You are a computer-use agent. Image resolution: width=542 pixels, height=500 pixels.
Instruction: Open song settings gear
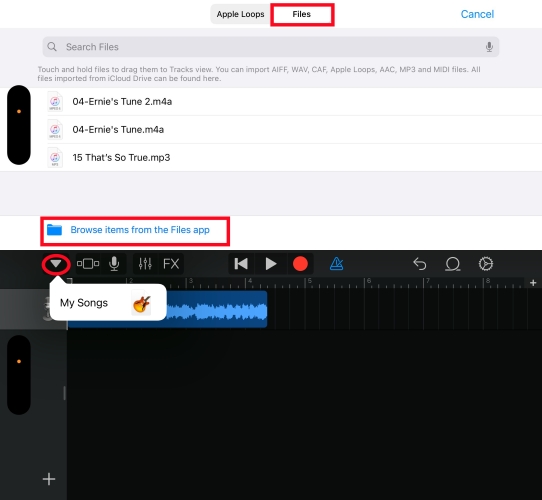click(x=486, y=264)
